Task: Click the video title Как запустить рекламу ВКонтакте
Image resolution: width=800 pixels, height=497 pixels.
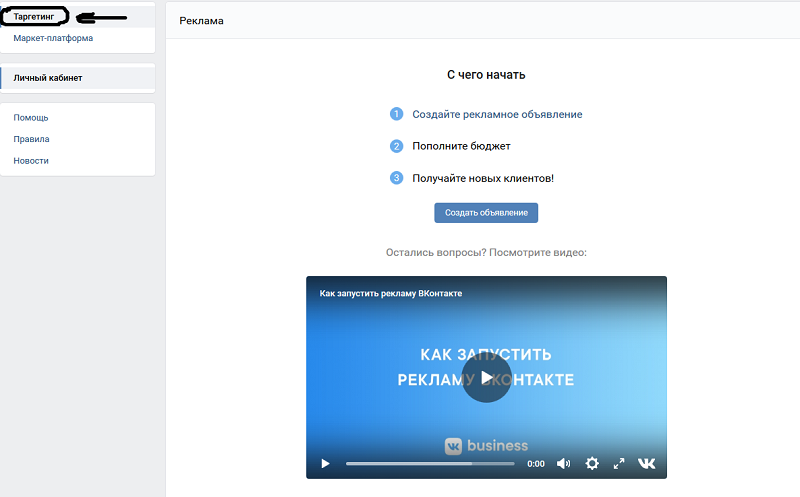Action: (391, 293)
